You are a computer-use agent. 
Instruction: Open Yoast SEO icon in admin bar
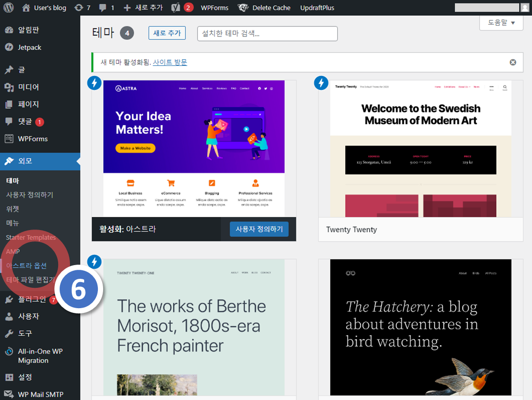[175, 8]
